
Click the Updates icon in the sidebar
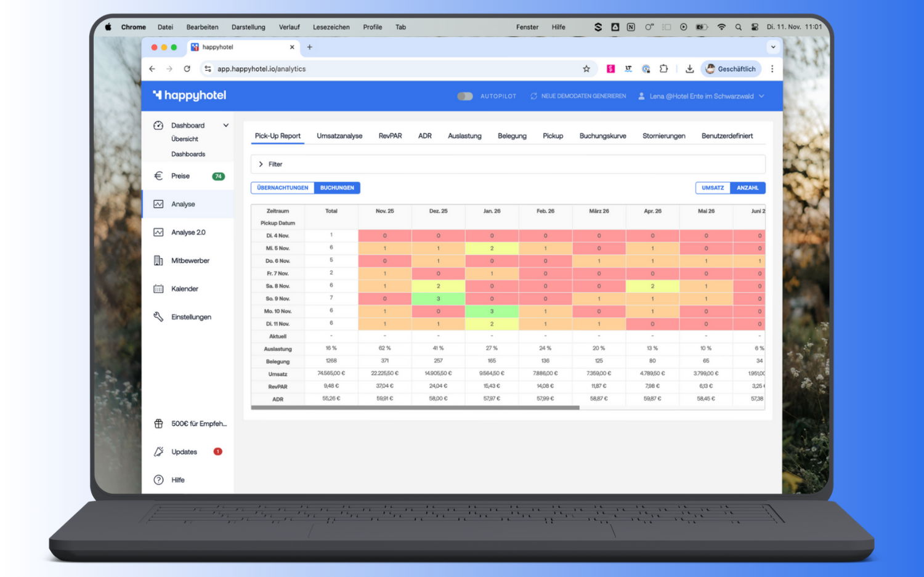coord(158,452)
